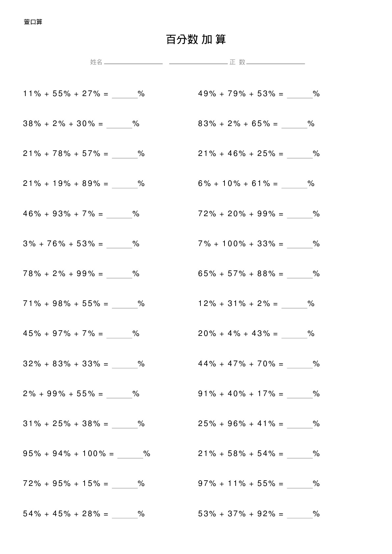Click the blank line after 正 数
This screenshot has height=554, width=392.
pyautogui.click(x=275, y=62)
